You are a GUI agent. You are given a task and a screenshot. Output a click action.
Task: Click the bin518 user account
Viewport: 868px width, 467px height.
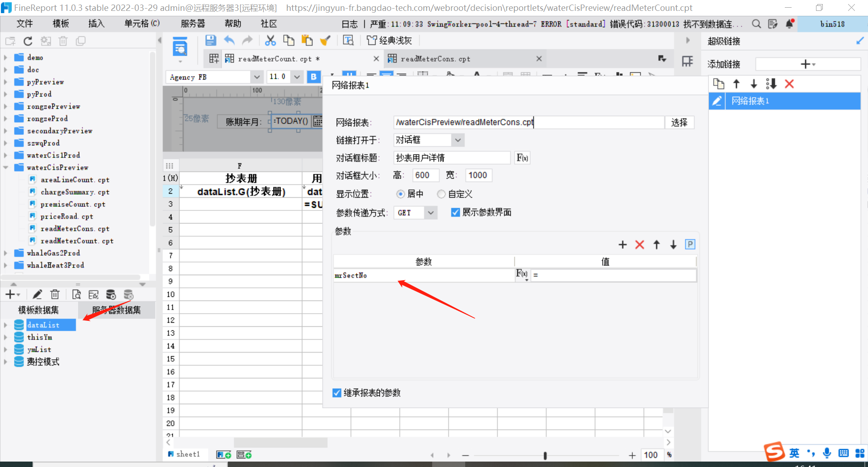pos(832,24)
